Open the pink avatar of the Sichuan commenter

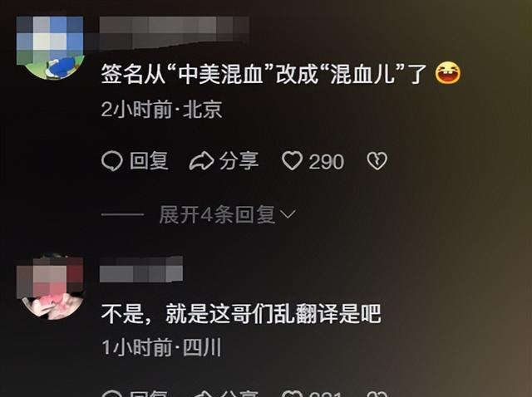[x=50, y=287]
